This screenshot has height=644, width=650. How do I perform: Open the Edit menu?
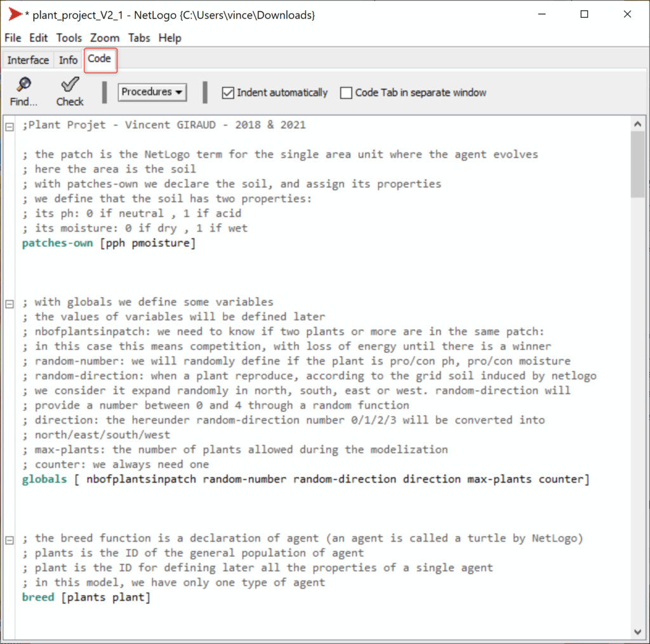[38, 38]
